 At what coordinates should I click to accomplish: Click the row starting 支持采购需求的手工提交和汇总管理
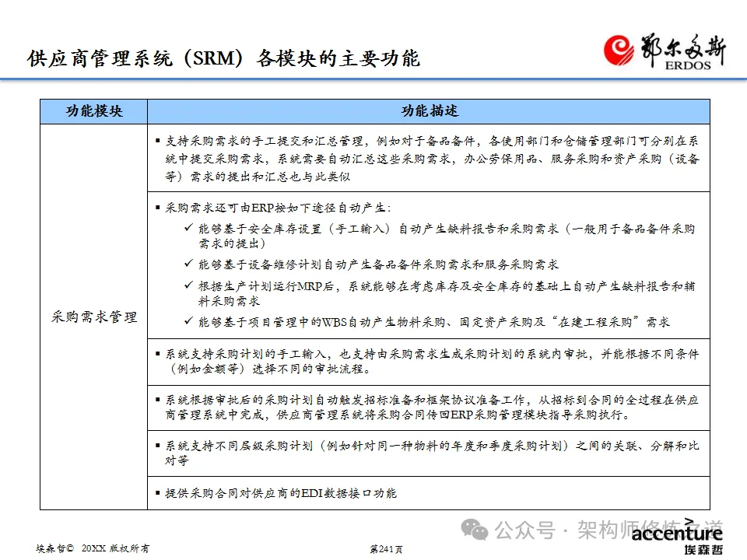pyautogui.click(x=429, y=158)
